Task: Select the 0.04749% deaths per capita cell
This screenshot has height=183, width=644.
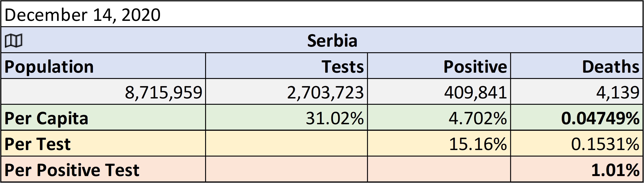Action: pos(577,118)
